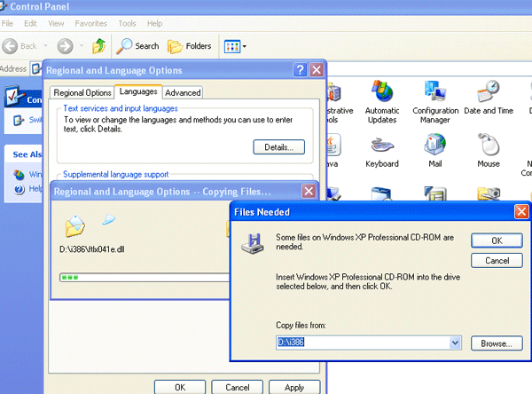Click Cancel in the Files Needed dialog
The width and height of the screenshot is (532, 394).
(x=497, y=261)
